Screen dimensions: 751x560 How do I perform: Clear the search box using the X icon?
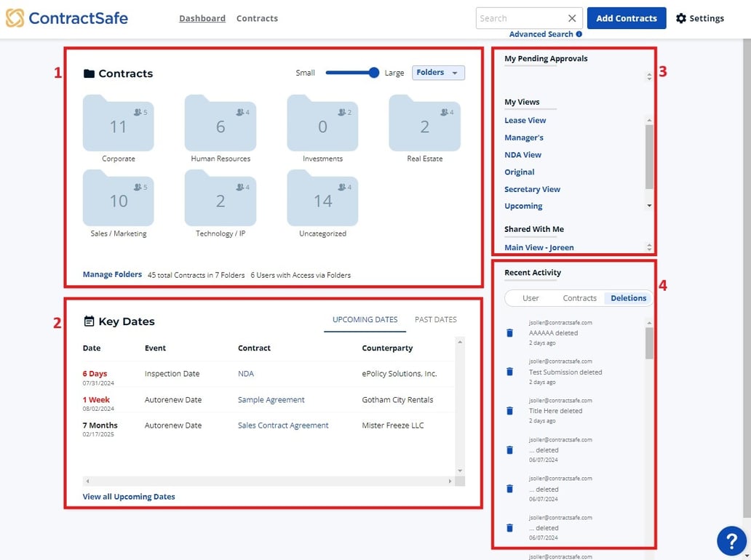pos(572,17)
